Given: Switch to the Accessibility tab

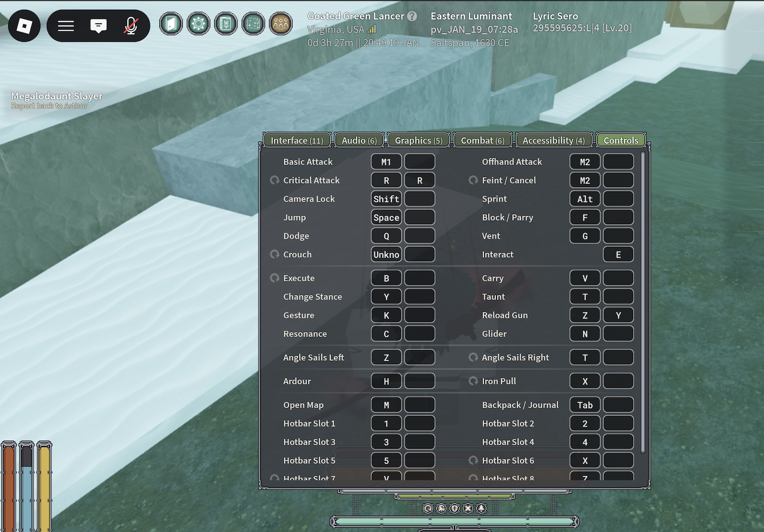Looking at the screenshot, I should tap(553, 141).
